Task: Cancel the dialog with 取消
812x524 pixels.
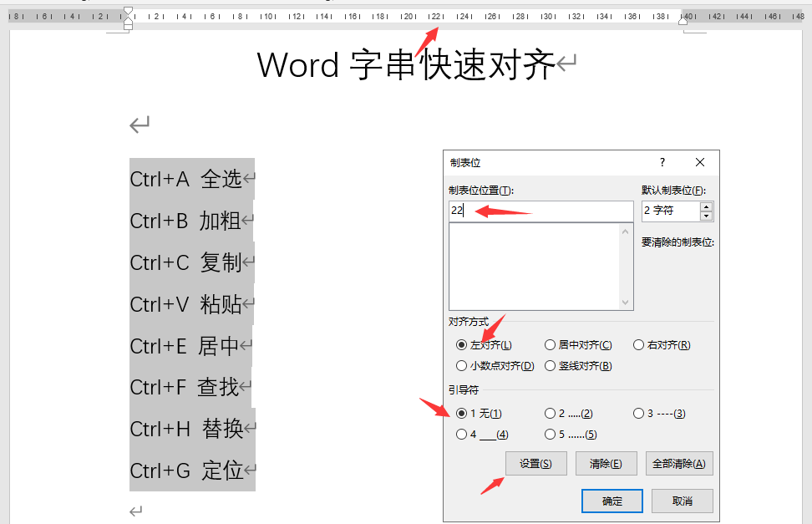Action: (x=682, y=501)
